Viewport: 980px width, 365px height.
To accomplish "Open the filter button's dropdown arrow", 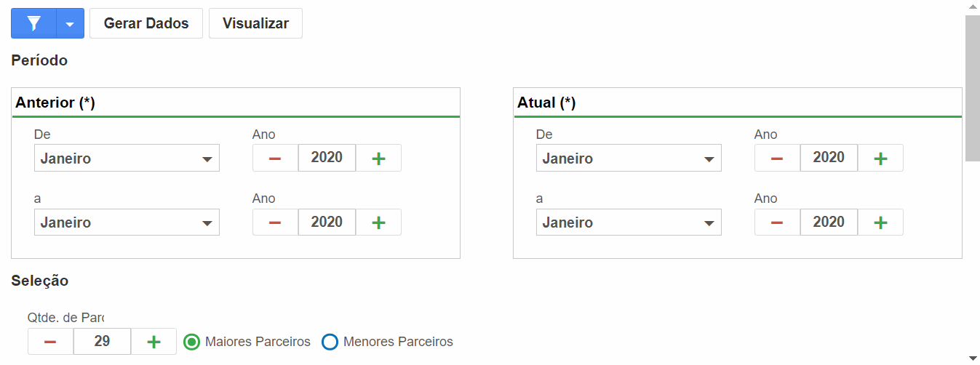I will coord(70,23).
